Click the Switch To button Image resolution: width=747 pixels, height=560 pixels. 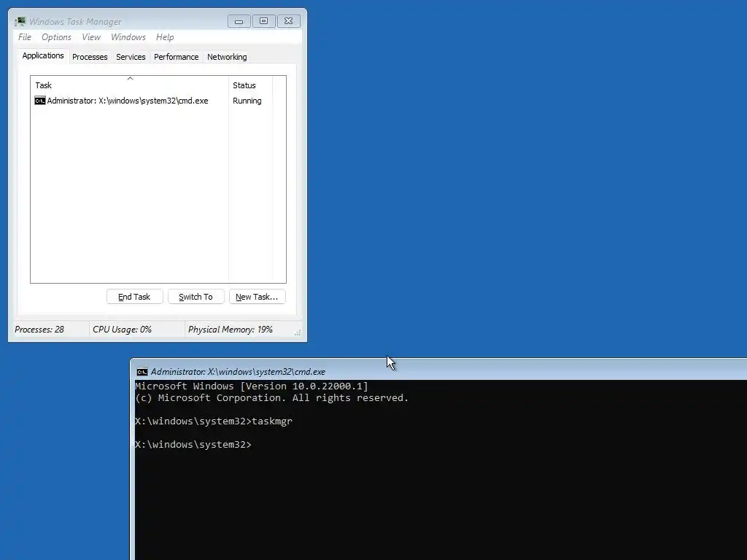pos(196,297)
